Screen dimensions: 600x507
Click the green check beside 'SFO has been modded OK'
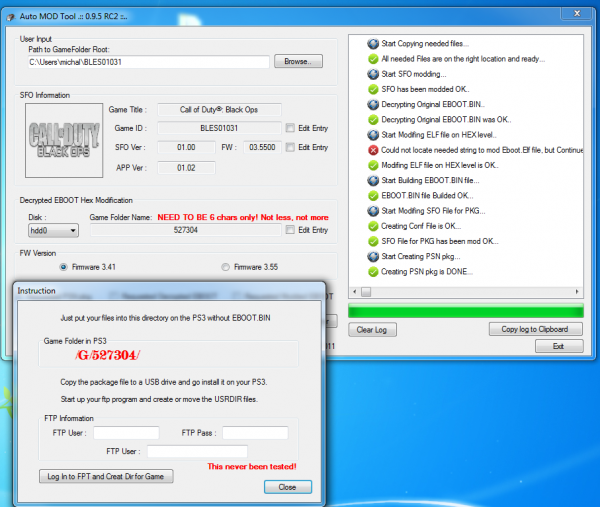(373, 89)
